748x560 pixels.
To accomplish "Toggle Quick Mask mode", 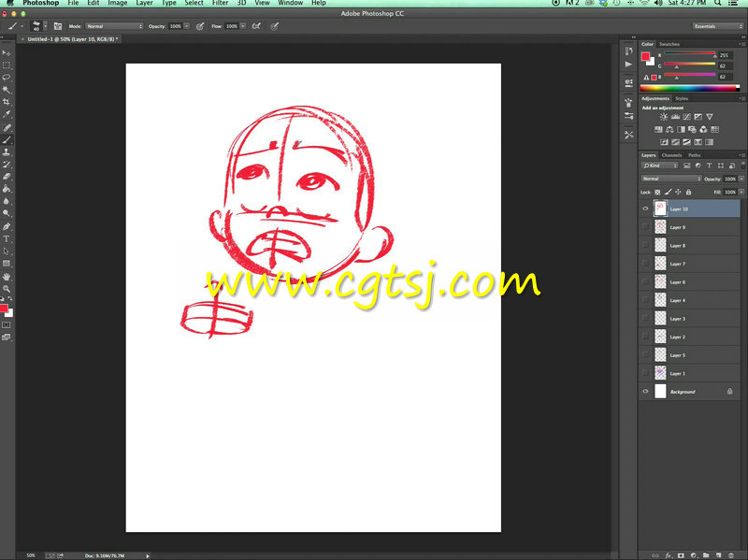I will click(x=7, y=324).
